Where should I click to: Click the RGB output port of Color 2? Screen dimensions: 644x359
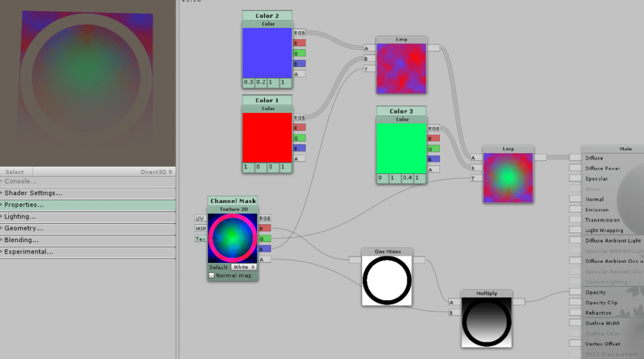tap(299, 33)
